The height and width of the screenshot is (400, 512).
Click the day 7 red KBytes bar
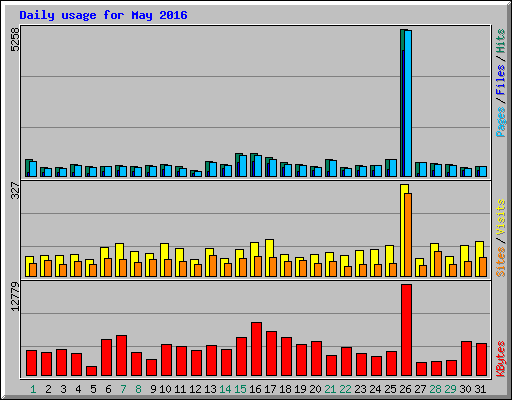pos(121,356)
